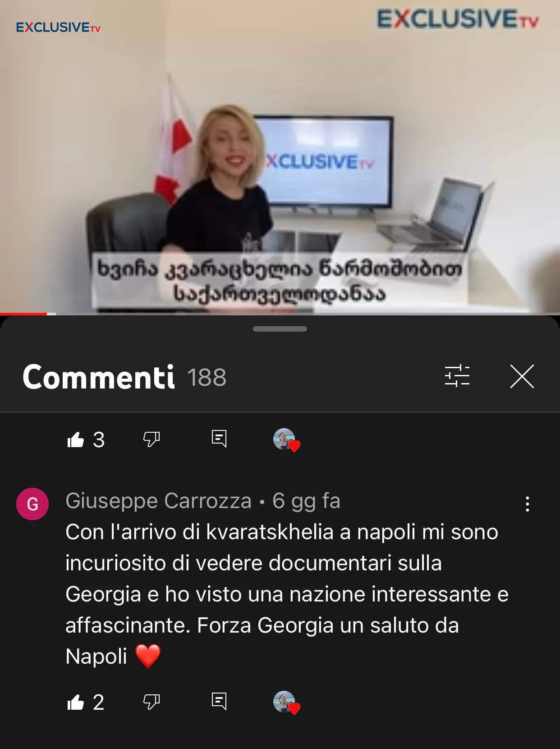Viewport: 560px width, 749px height.
Task: Dislike the top partially visible comment
Action: (x=151, y=439)
